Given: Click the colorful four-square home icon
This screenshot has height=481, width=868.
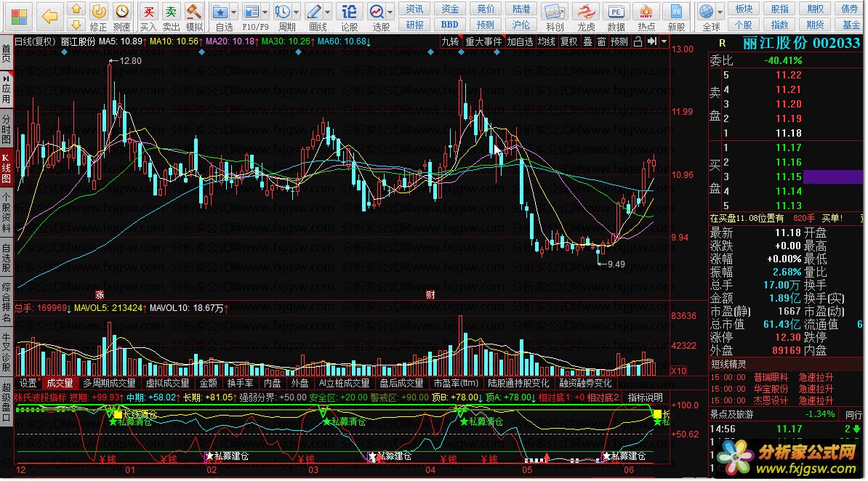Looking at the screenshot, I should [x=20, y=17].
